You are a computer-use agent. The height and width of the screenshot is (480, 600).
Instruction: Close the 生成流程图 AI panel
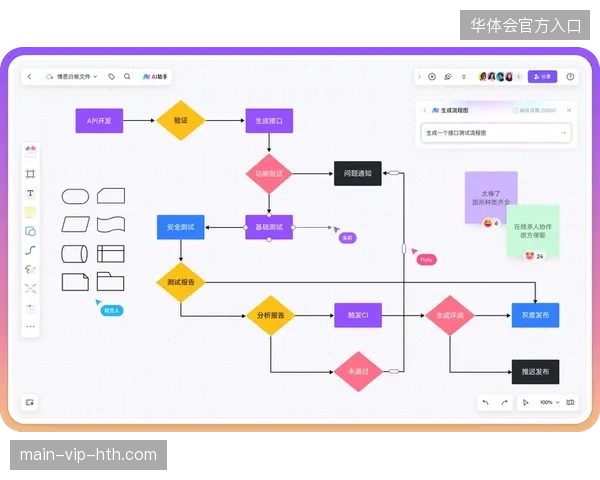[x=569, y=110]
